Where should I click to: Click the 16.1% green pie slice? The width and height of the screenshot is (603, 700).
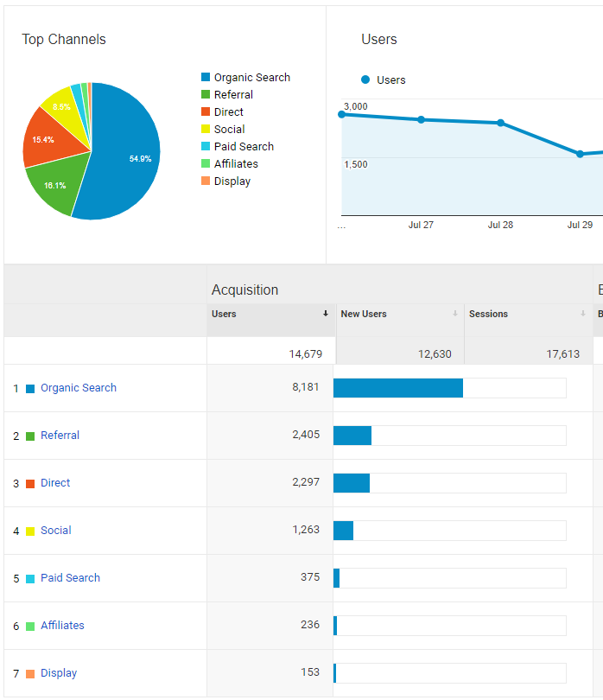(x=56, y=183)
